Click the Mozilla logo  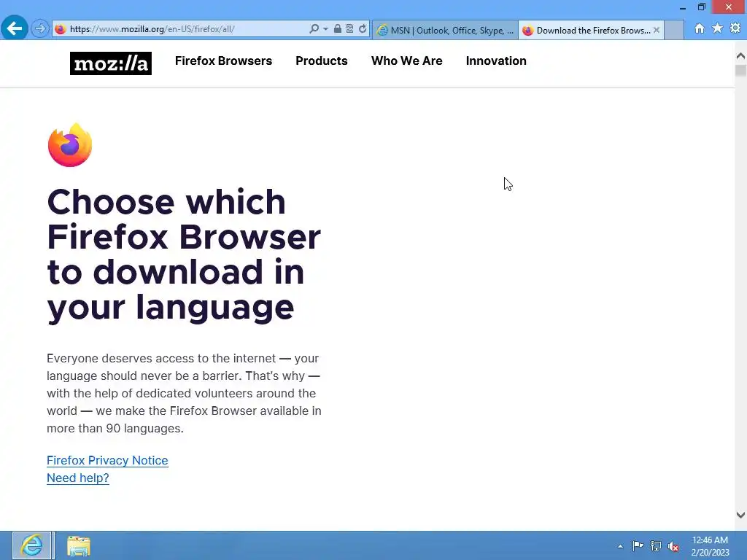[x=111, y=63]
